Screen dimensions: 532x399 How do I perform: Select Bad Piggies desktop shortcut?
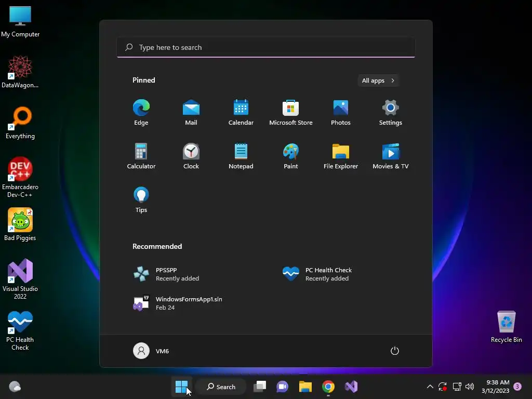[20, 224]
